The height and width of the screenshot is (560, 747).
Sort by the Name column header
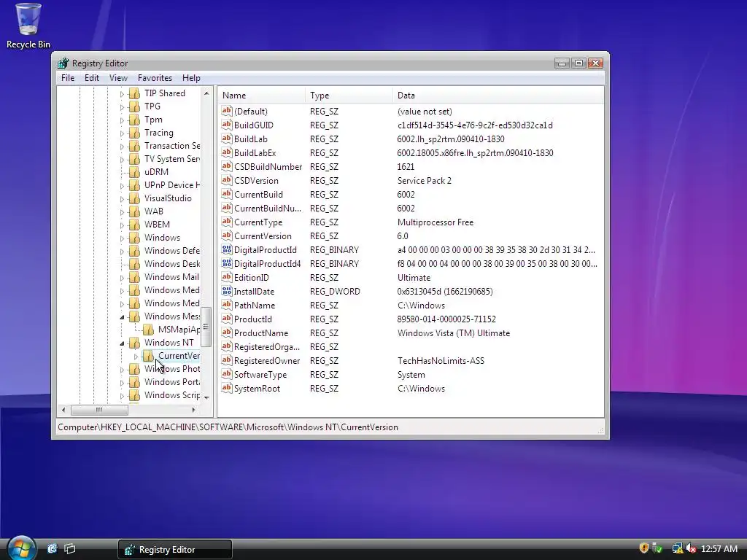[x=261, y=96]
